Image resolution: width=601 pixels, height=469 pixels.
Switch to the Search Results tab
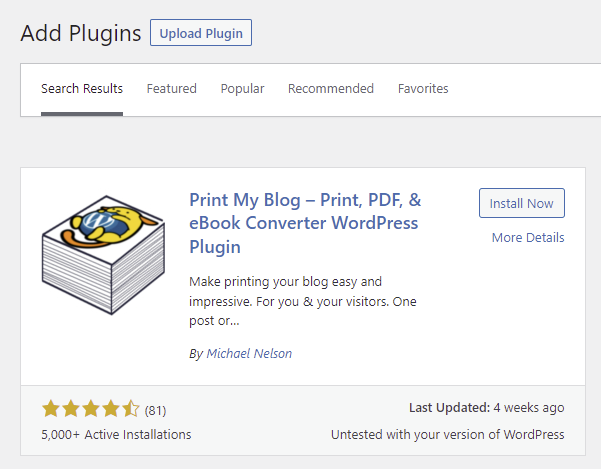click(x=82, y=89)
